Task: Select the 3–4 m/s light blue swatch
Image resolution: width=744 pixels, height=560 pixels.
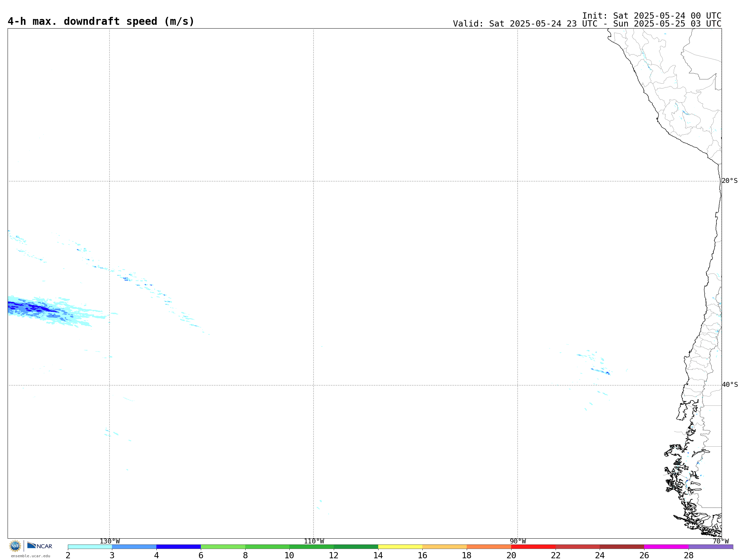Action: [134, 547]
